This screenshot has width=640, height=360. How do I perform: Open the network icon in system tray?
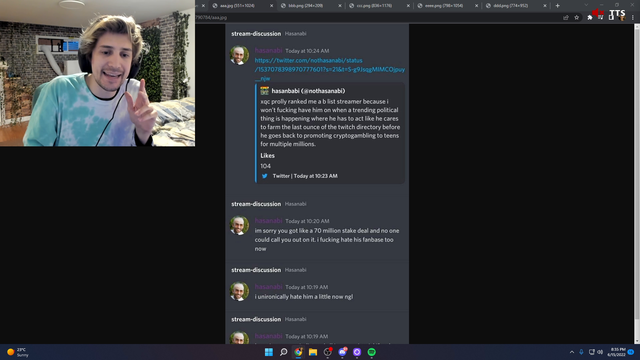tap(591, 352)
